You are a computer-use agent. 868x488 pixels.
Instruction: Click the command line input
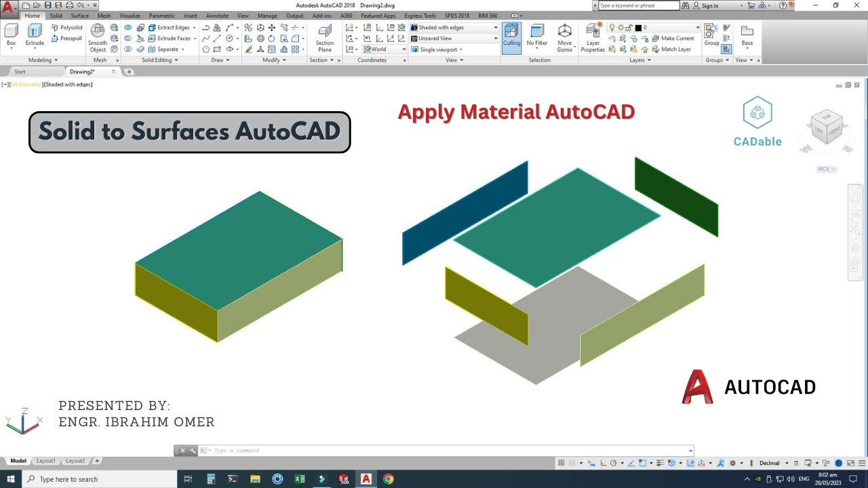tap(448, 451)
